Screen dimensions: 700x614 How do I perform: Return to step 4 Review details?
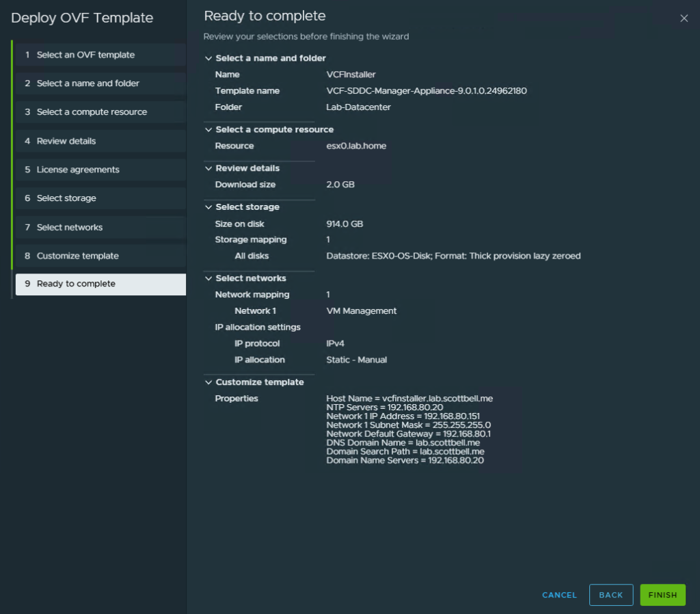66,141
